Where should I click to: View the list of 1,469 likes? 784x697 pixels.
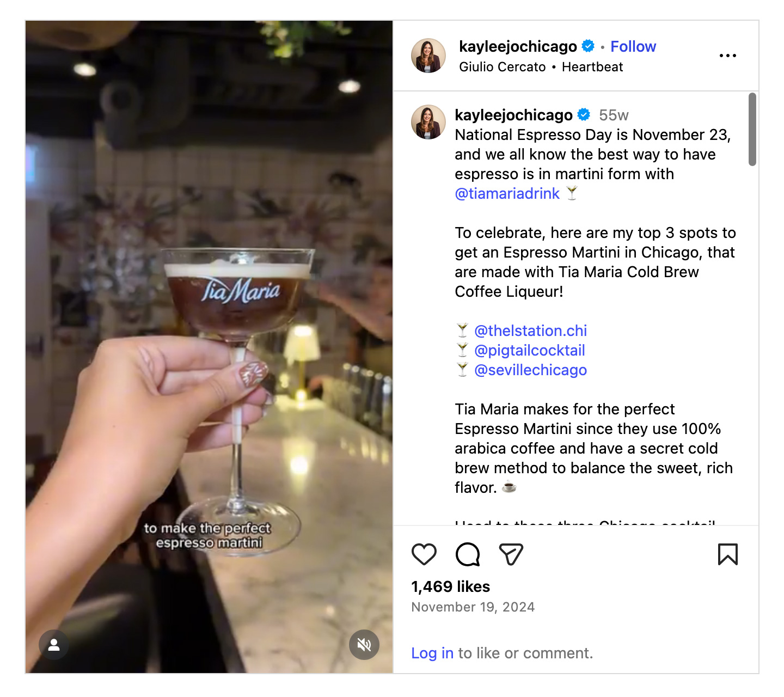450,586
